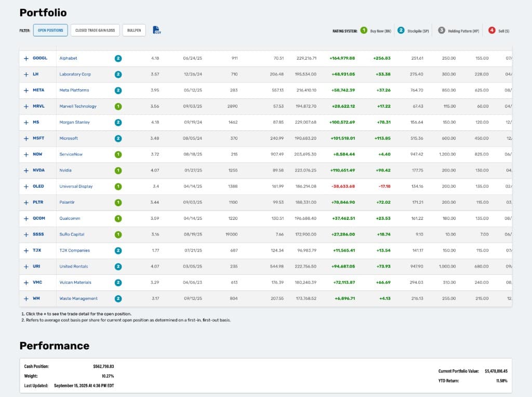Open the Marvell Technology company link
532x397 pixels.
point(78,107)
